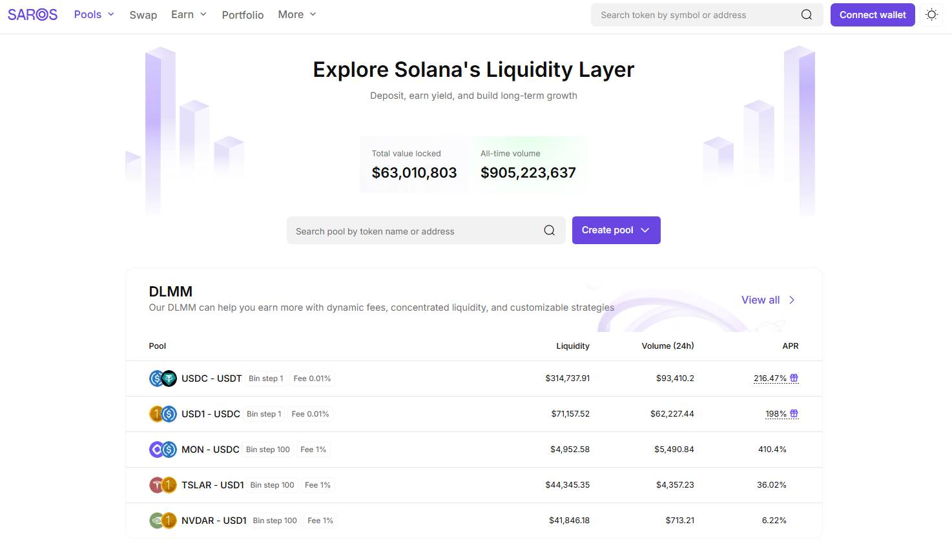Open the Create pool dropdown
The width and height of the screenshot is (952, 560).
click(616, 230)
